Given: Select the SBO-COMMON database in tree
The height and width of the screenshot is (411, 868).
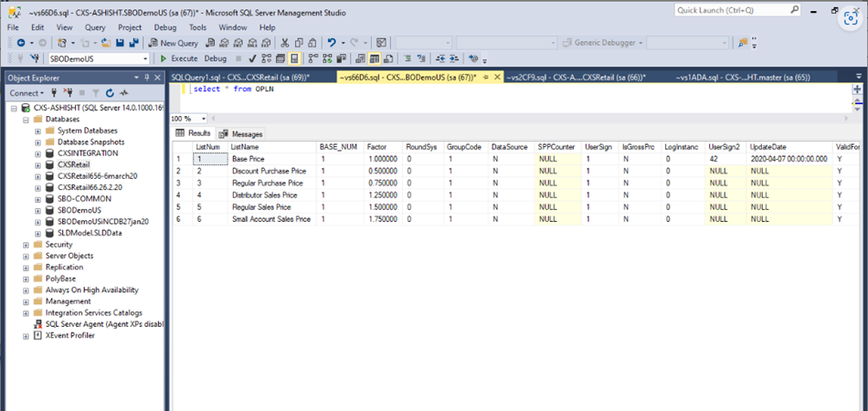Looking at the screenshot, I should pyautogui.click(x=84, y=198).
